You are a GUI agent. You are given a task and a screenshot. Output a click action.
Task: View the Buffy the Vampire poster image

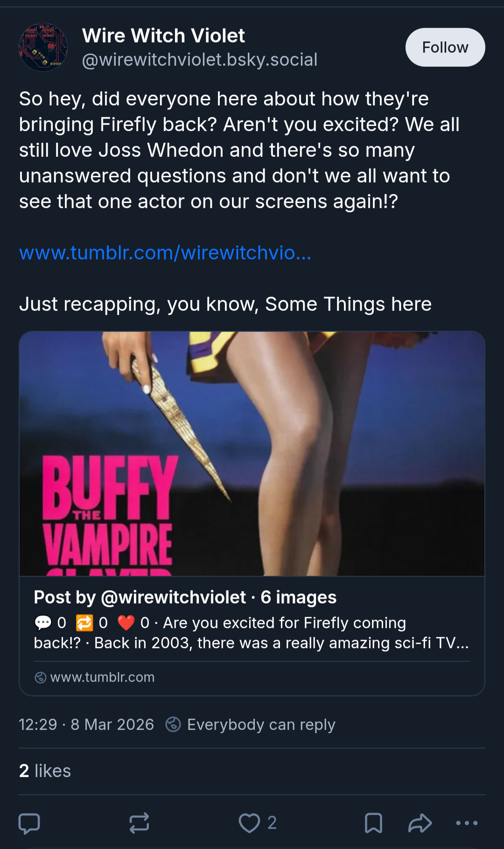point(252,454)
